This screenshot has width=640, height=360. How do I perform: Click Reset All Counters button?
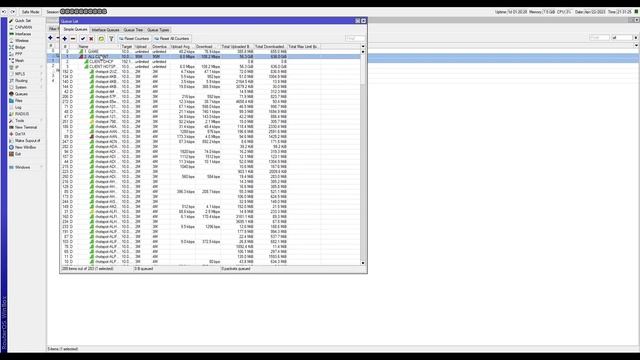pos(172,39)
